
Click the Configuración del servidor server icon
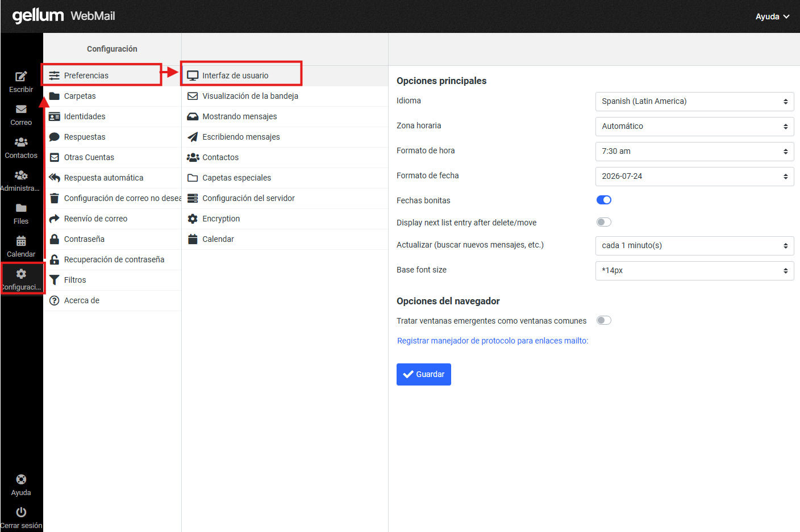pyautogui.click(x=193, y=198)
